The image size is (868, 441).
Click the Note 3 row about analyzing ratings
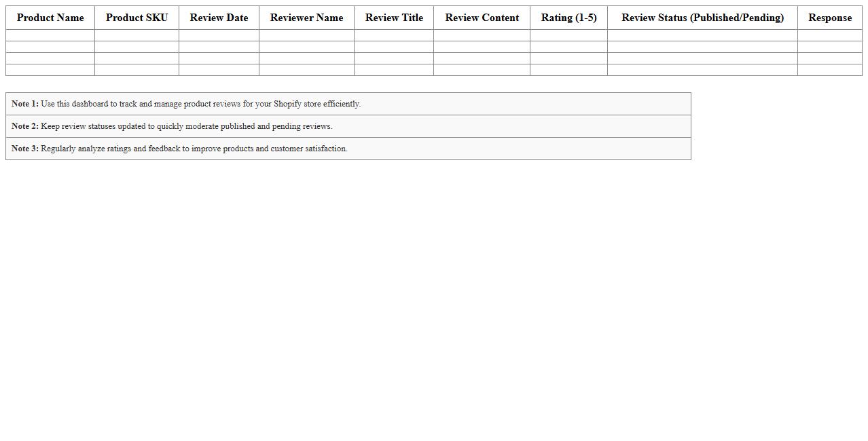tap(348, 149)
